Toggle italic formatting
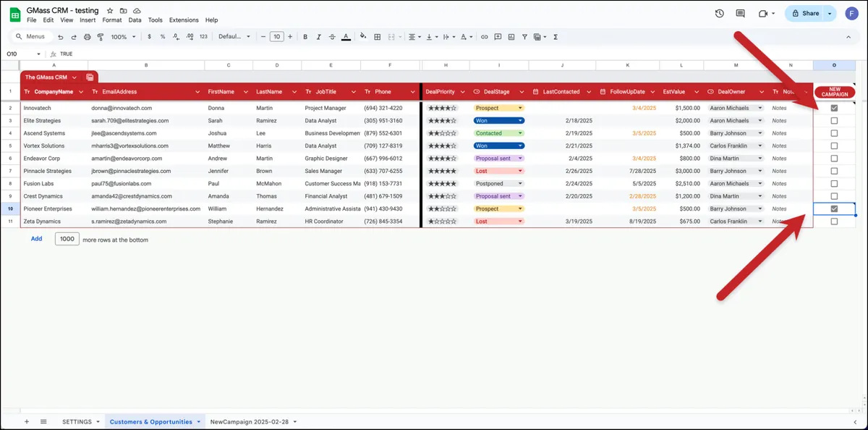 click(318, 36)
